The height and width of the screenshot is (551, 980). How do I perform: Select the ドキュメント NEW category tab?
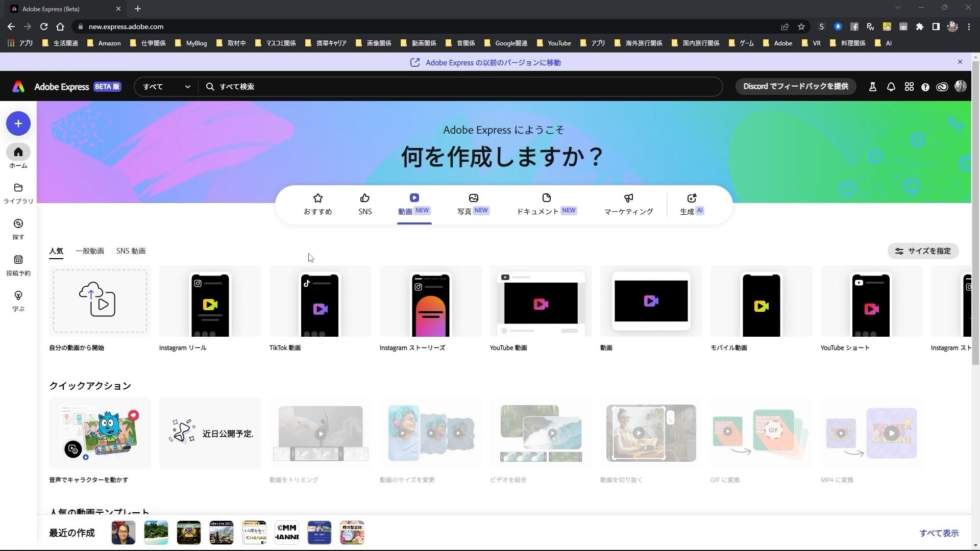coord(546,204)
